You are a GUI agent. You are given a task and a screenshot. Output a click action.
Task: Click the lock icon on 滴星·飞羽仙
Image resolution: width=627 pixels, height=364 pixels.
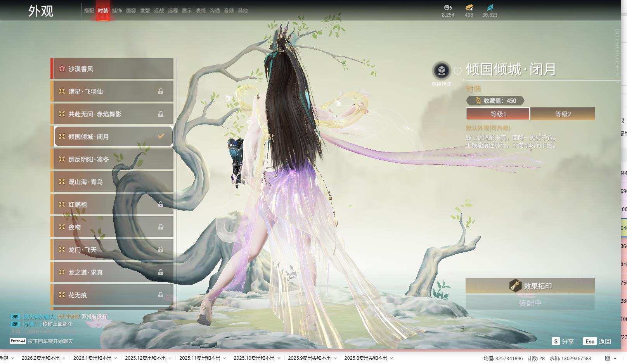pyautogui.click(x=160, y=91)
